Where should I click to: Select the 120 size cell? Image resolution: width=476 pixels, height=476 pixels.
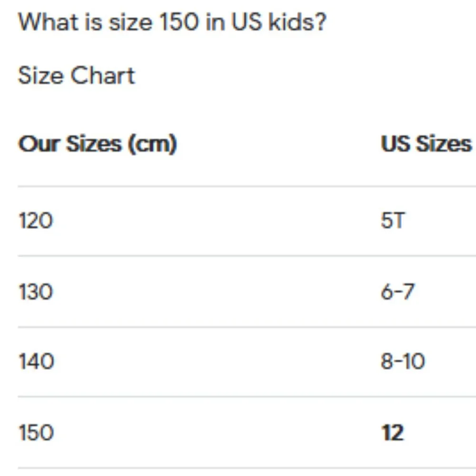[x=36, y=220]
